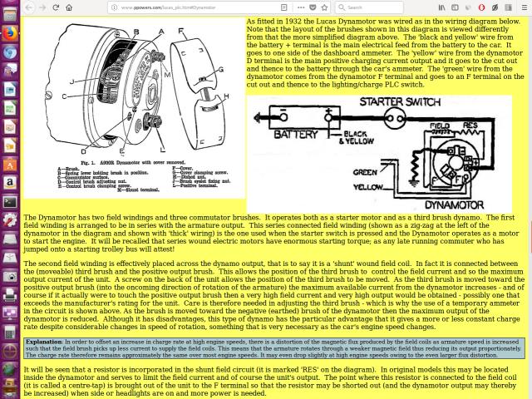The image size is (532, 399).
Task: Click the A900R Dynamotor cover-removed illustration
Action: pos(135,108)
